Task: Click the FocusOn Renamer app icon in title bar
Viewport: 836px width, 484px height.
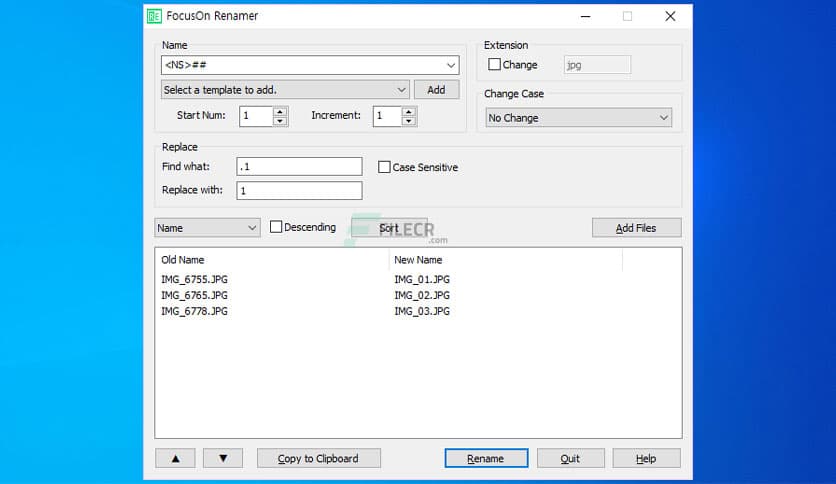Action: click(x=154, y=16)
